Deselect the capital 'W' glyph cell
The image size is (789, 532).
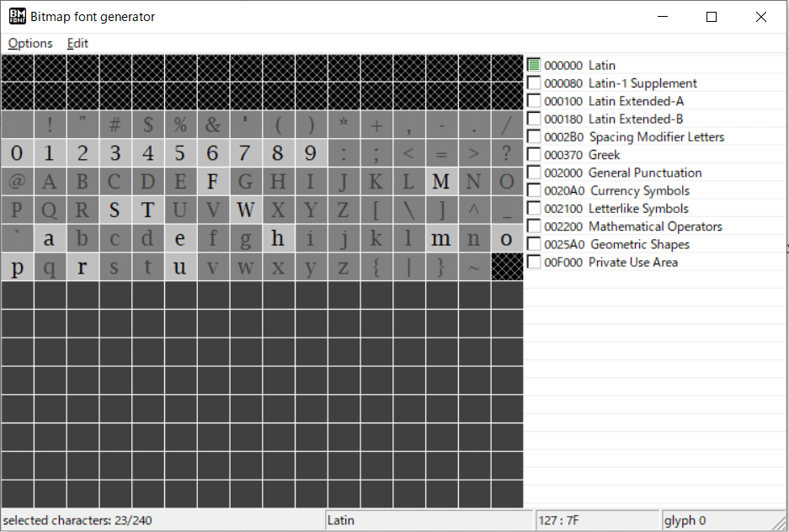tap(246, 210)
